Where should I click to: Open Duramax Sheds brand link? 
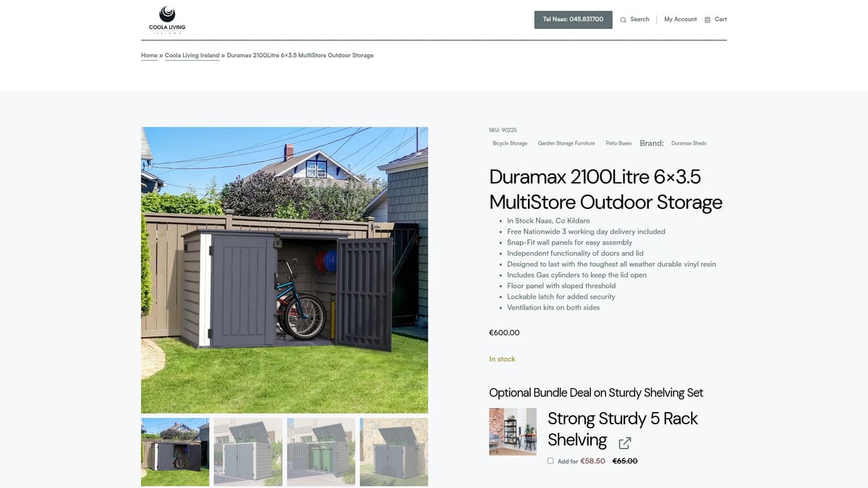pyautogui.click(x=689, y=143)
